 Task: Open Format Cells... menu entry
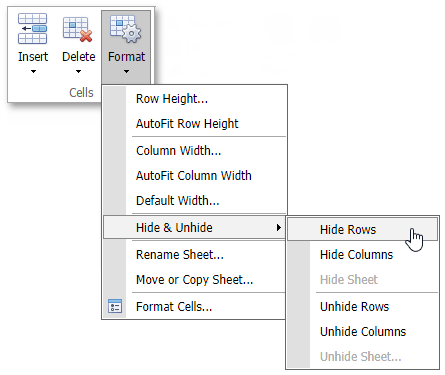pos(195,307)
